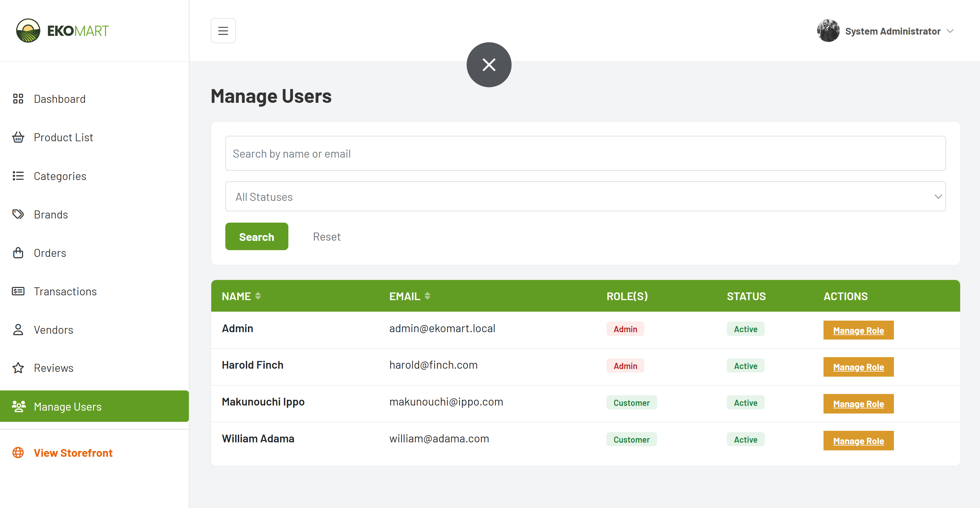Open the Categories sidebar item
Screen dimensions: 980x508
tap(94, 176)
